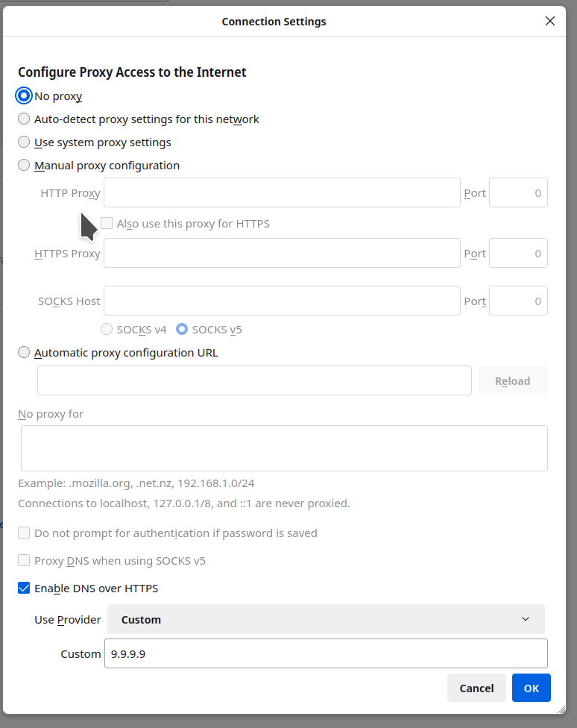Choose Use system proxy settings
The width and height of the screenshot is (577, 728).
tap(25, 142)
